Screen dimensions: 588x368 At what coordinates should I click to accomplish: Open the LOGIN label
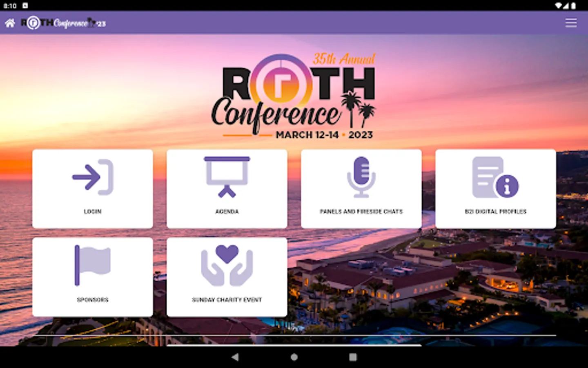93,211
